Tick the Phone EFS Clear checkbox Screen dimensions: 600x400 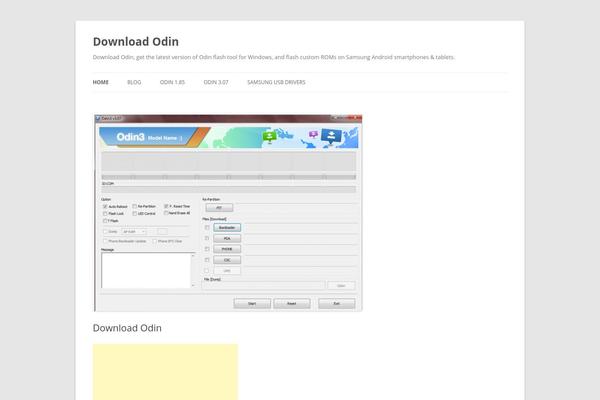tap(155, 242)
